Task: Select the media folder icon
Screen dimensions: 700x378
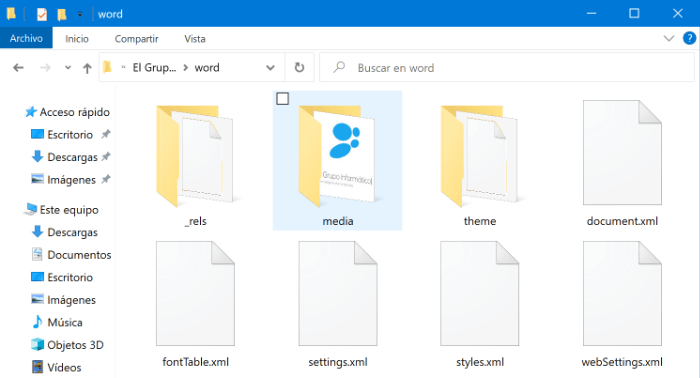Action: [337, 156]
